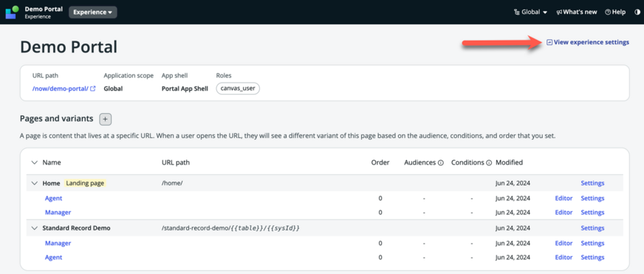The width and height of the screenshot is (644, 274).
Task: Click the URL path column header
Action: coord(176,162)
